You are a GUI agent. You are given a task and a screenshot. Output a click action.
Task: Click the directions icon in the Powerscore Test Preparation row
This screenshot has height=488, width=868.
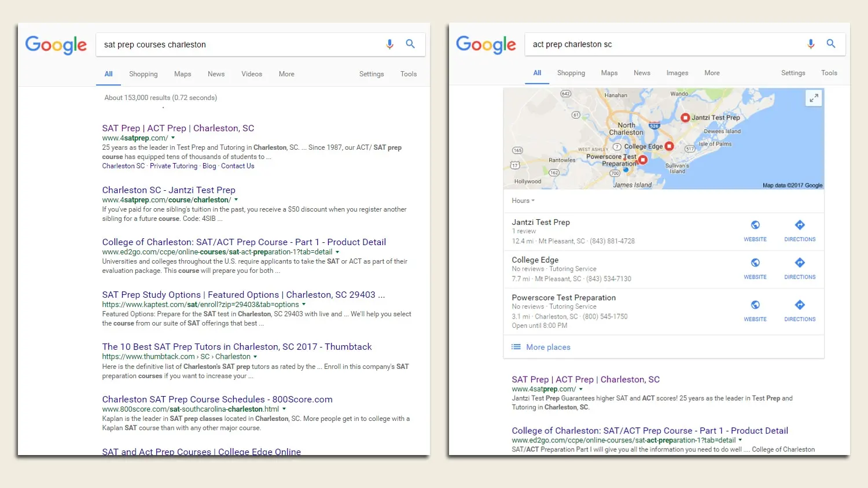[x=800, y=305]
